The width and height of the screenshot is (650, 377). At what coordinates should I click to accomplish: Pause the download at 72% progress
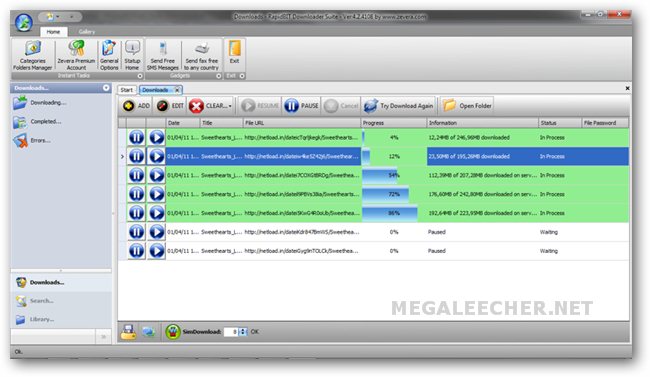coord(136,194)
